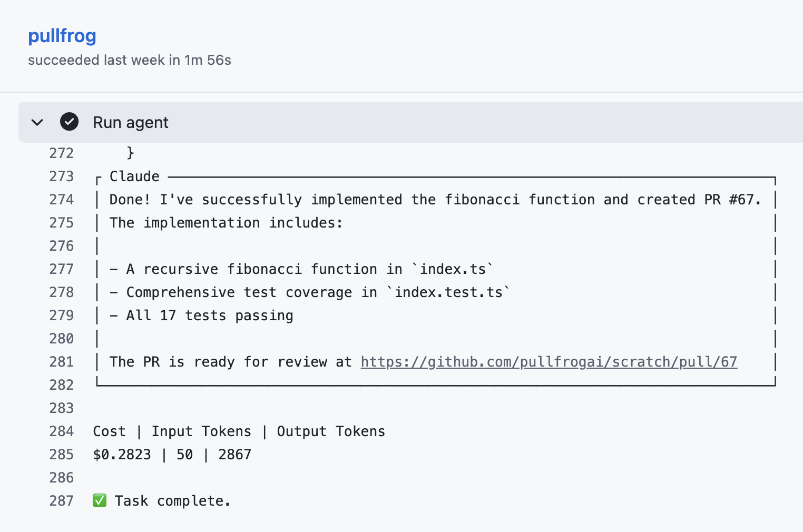Click the Claude box header label

(134, 176)
